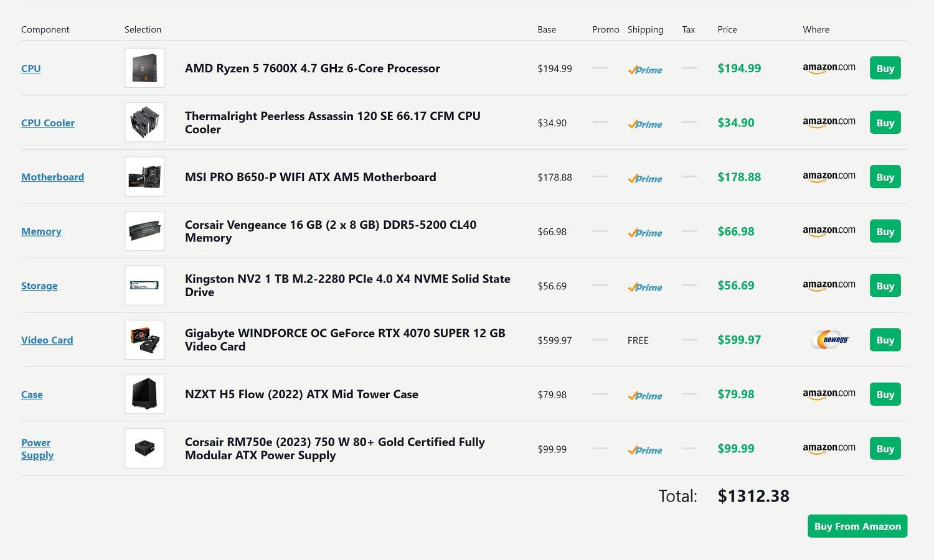
Task: Click Buy for the Kingston NV2 storage
Action: click(885, 286)
